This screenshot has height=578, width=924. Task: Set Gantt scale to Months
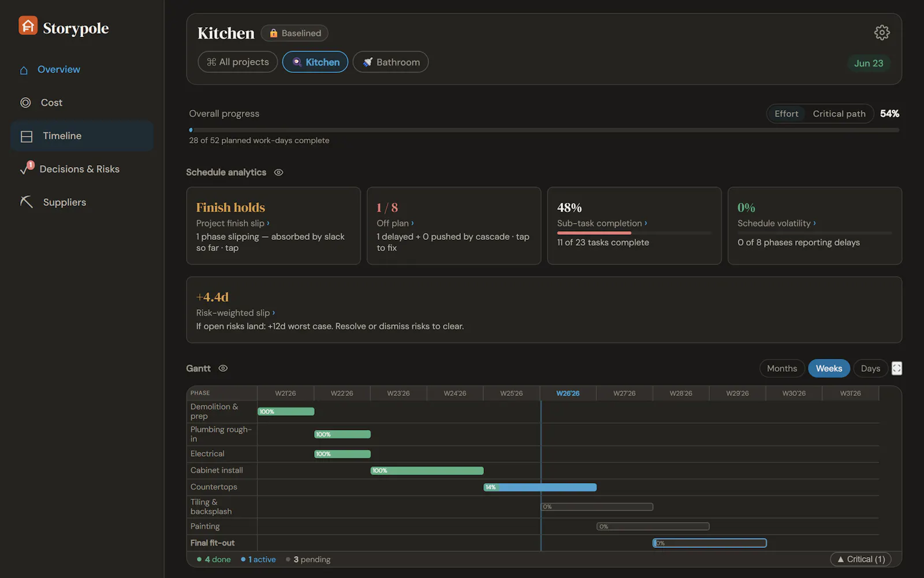(782, 368)
